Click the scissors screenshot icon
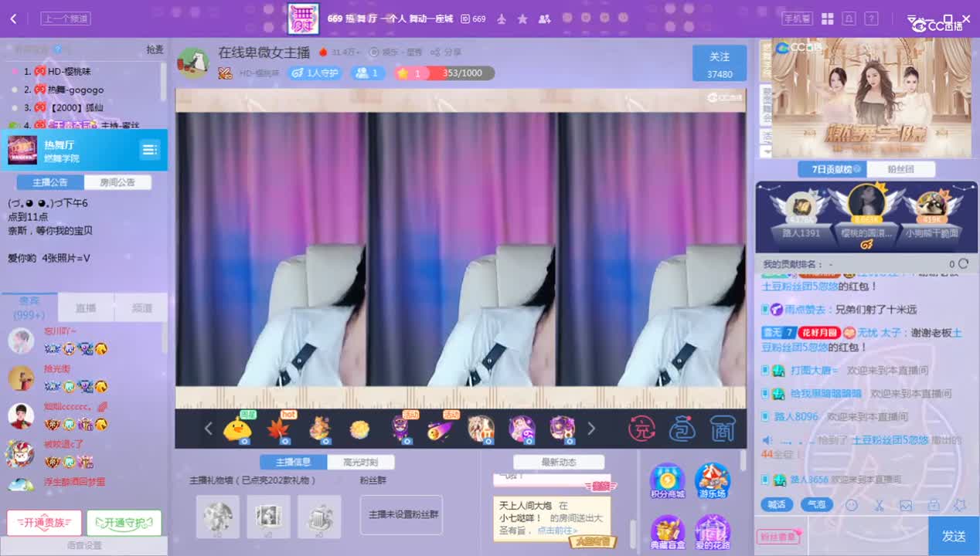Screen dimensions: 980x556 click(x=879, y=506)
